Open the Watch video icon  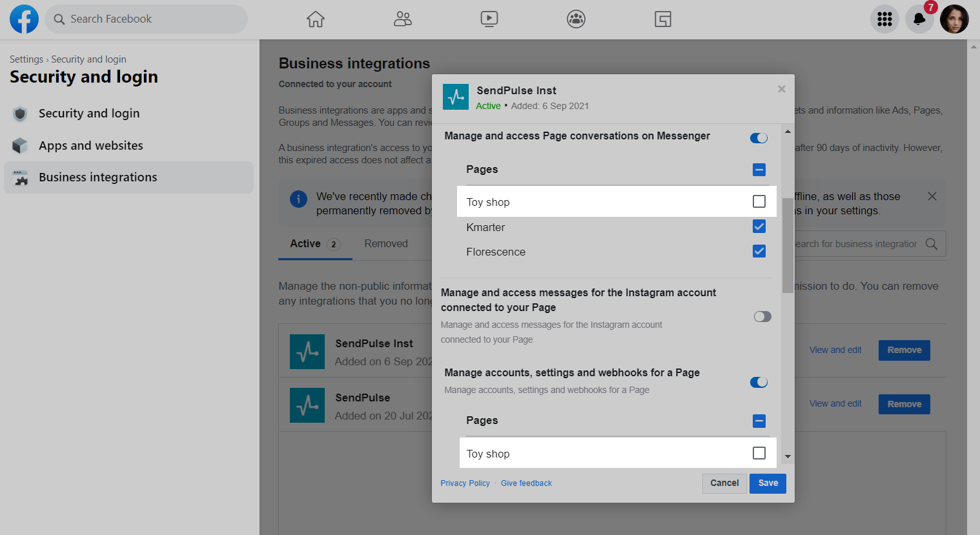[x=489, y=19]
